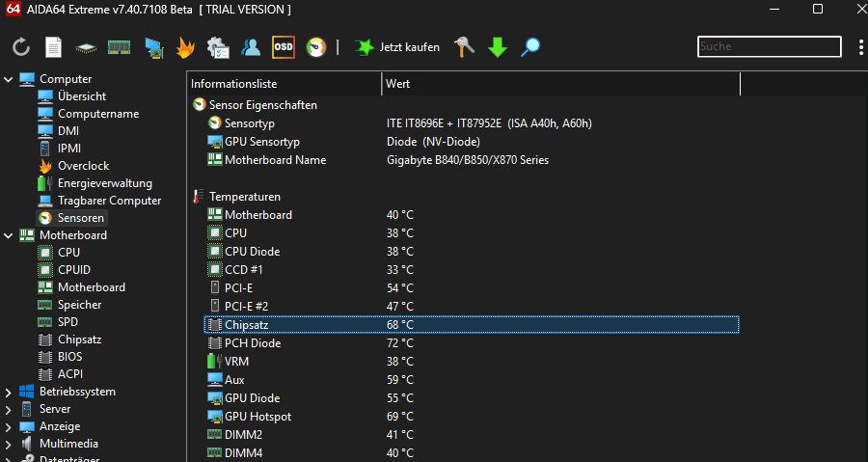Select the GPU Hotspot temperature row

coord(472,416)
